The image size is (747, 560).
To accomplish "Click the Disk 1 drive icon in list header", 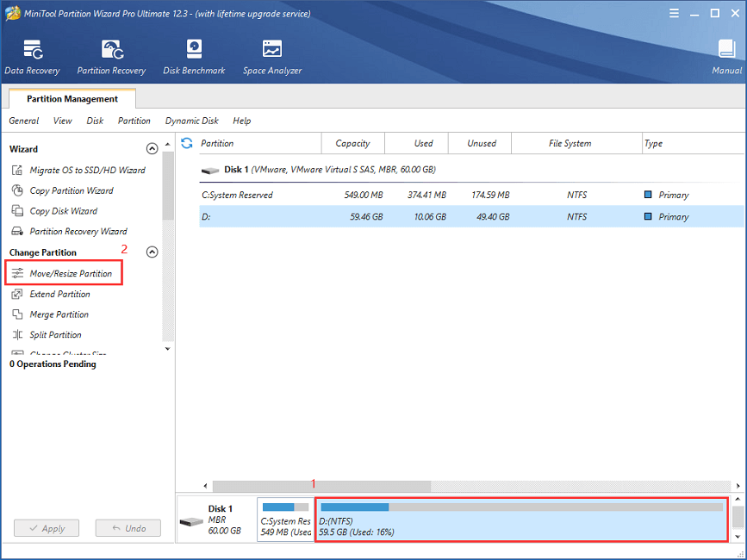I will point(210,170).
